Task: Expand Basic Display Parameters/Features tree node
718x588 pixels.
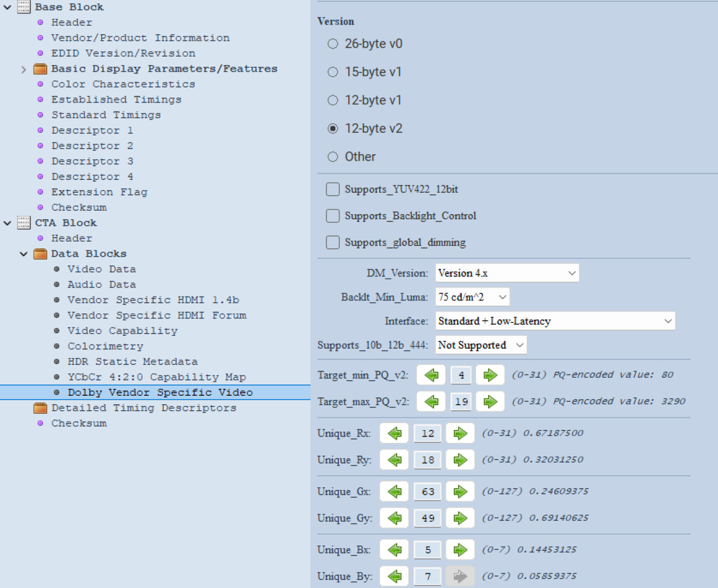Action: 24,70
